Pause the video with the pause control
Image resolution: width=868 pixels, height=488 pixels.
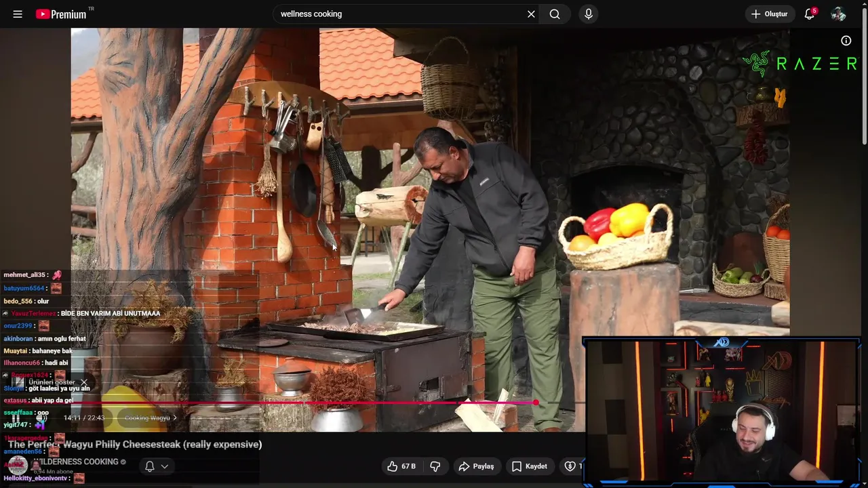(17, 418)
